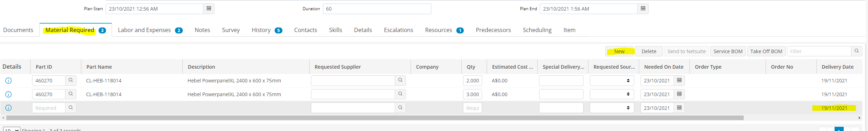The image size is (868, 131).
Task: Click the New button
Action: click(x=619, y=51)
